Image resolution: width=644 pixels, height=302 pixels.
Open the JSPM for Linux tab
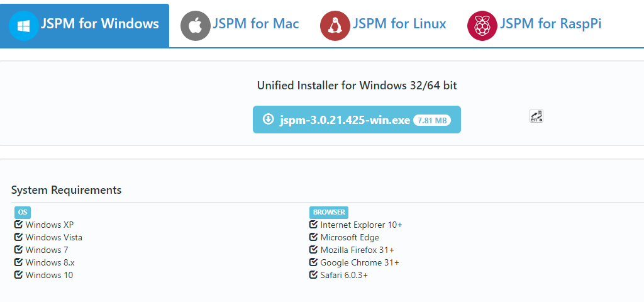tap(399, 25)
